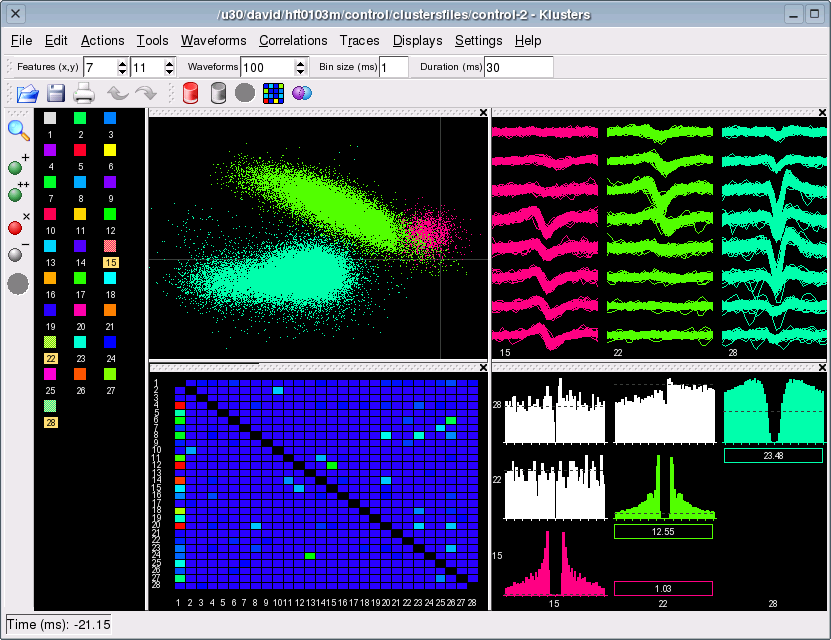Select the magnifying glass zoom tool
This screenshot has width=831, height=640.
tap(19, 130)
